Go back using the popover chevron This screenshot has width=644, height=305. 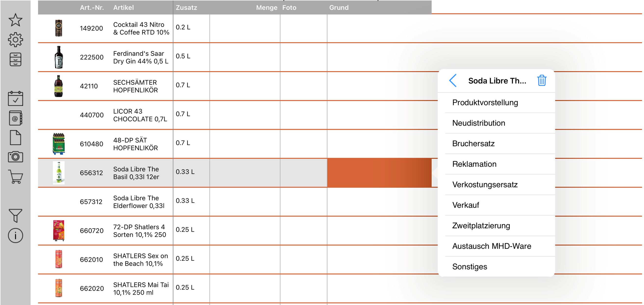tap(453, 80)
